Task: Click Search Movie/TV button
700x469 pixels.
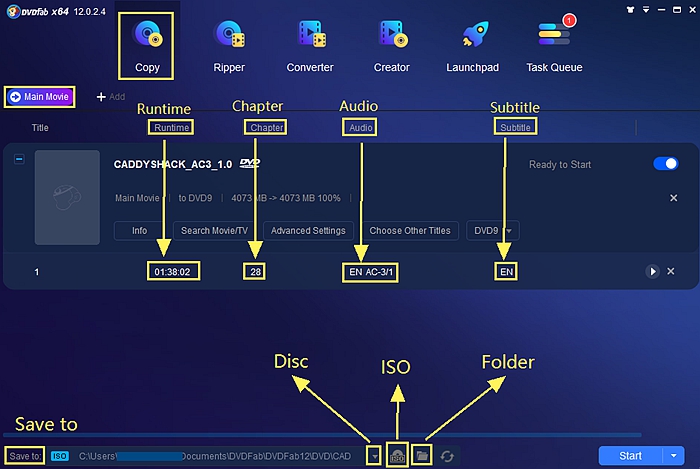Action: pyautogui.click(x=214, y=231)
